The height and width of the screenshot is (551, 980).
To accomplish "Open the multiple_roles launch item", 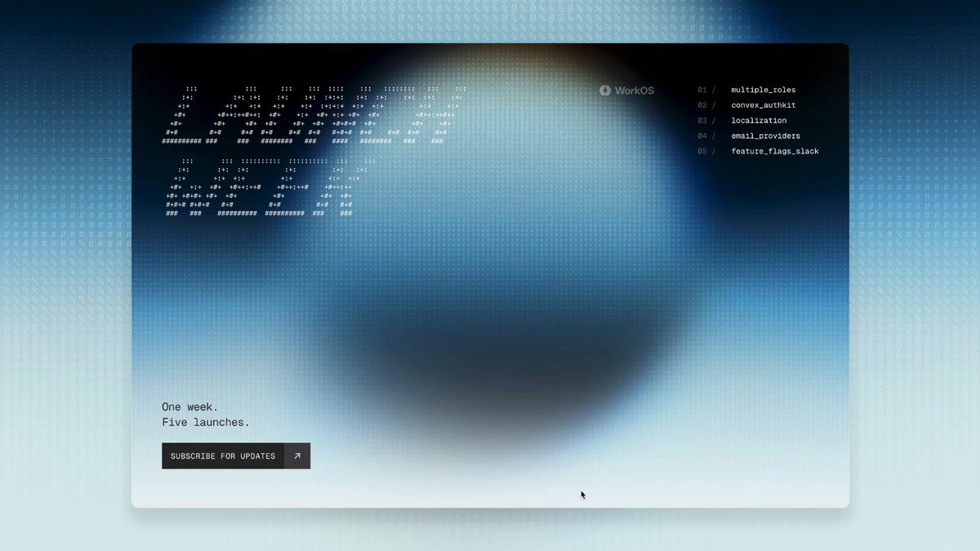I will pos(763,91).
